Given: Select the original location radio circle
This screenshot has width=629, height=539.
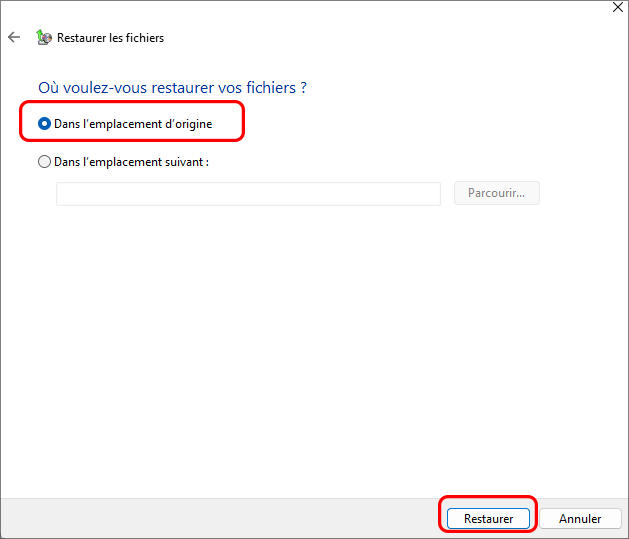Looking at the screenshot, I should pyautogui.click(x=44, y=124).
